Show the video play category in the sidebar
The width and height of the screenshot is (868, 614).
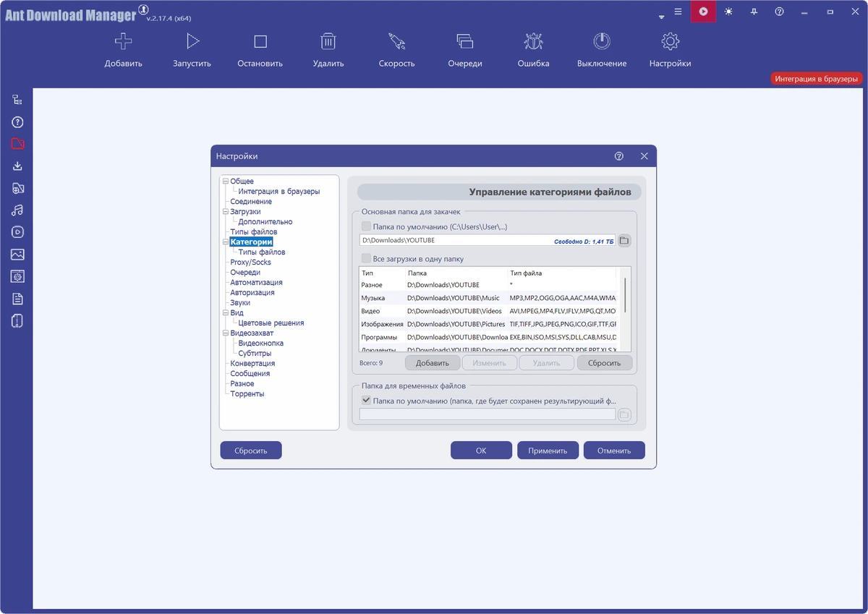coord(17,232)
